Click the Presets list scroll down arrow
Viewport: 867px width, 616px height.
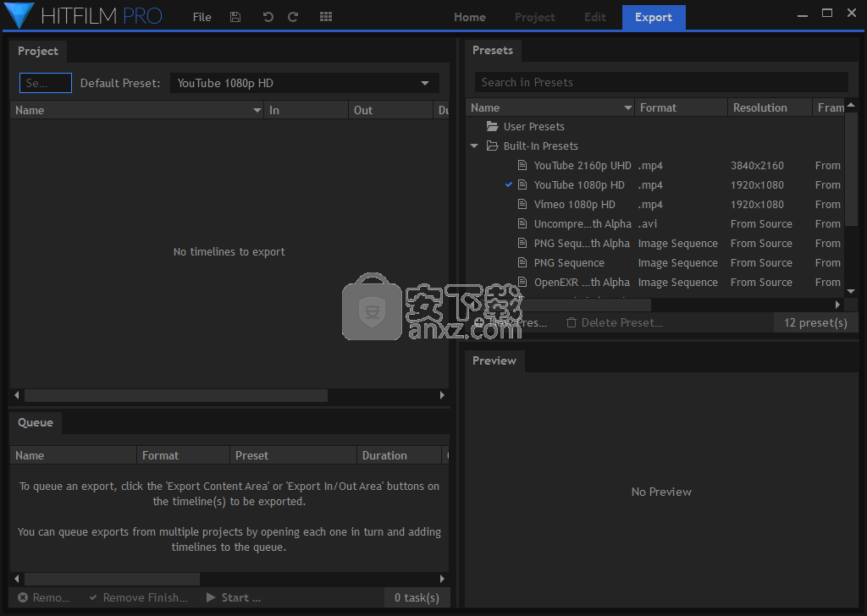[851, 291]
